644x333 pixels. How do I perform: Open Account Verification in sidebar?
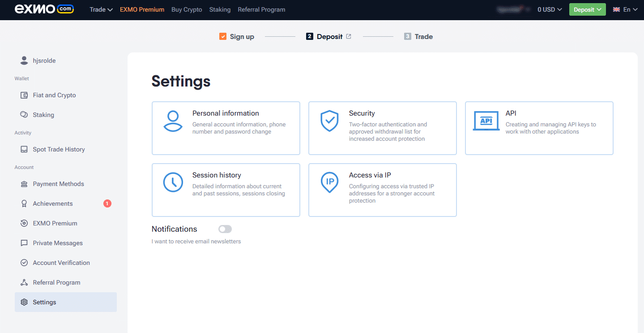coord(66,263)
